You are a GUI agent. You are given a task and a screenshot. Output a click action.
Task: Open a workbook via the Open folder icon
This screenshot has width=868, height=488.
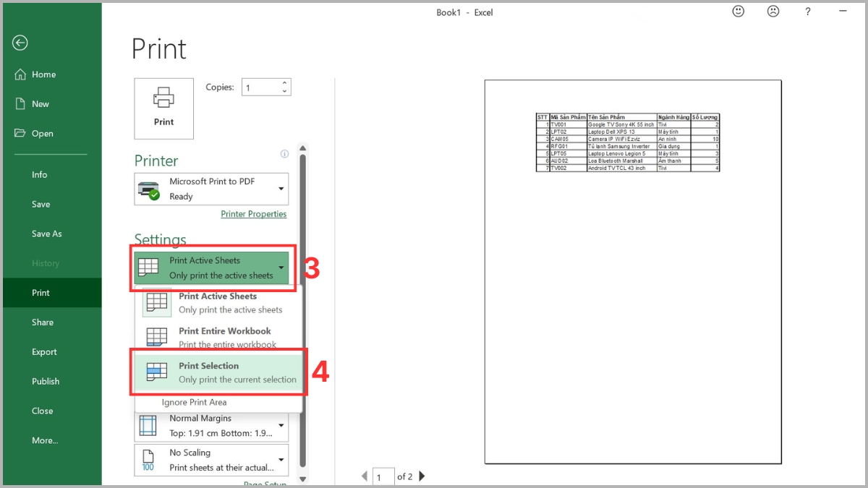click(20, 133)
